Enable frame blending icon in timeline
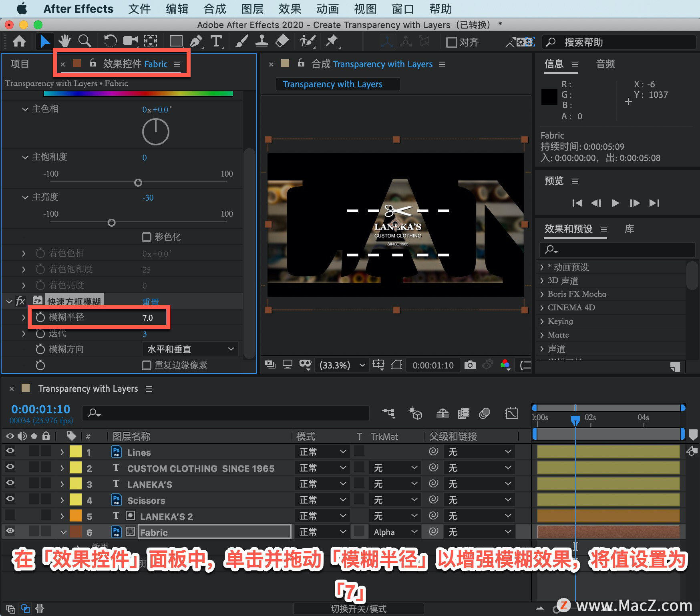Image resolution: width=700 pixels, height=616 pixels. coord(463,413)
